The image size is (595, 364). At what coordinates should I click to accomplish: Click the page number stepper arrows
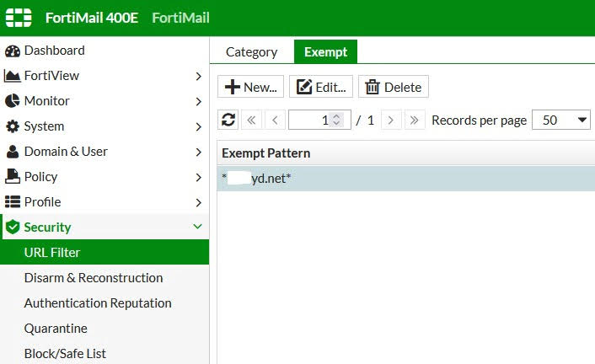pos(336,120)
